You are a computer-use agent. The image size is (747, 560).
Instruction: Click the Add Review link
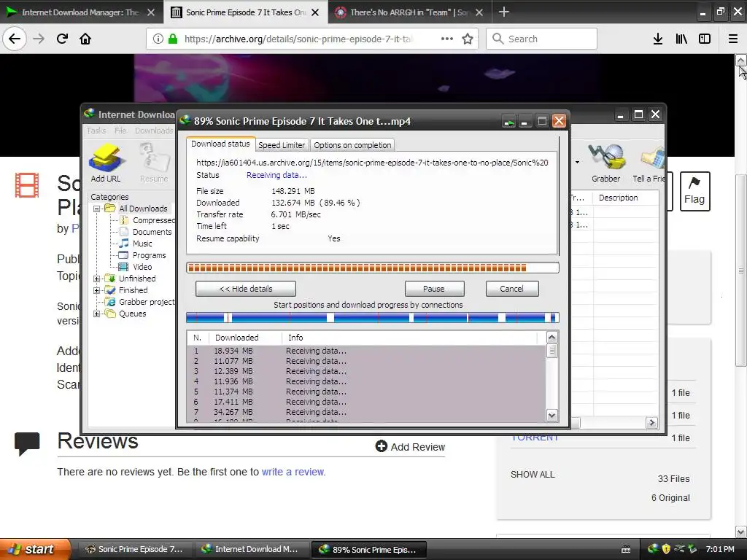click(418, 447)
